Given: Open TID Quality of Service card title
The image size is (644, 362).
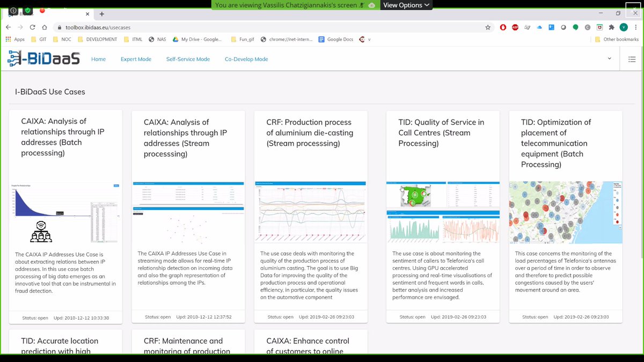Looking at the screenshot, I should [x=441, y=132].
